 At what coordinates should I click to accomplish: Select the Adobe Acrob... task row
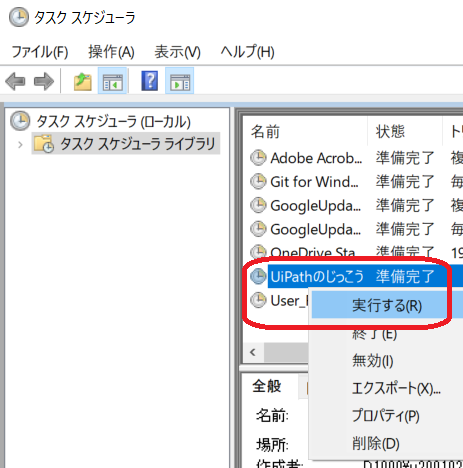click(x=353, y=158)
